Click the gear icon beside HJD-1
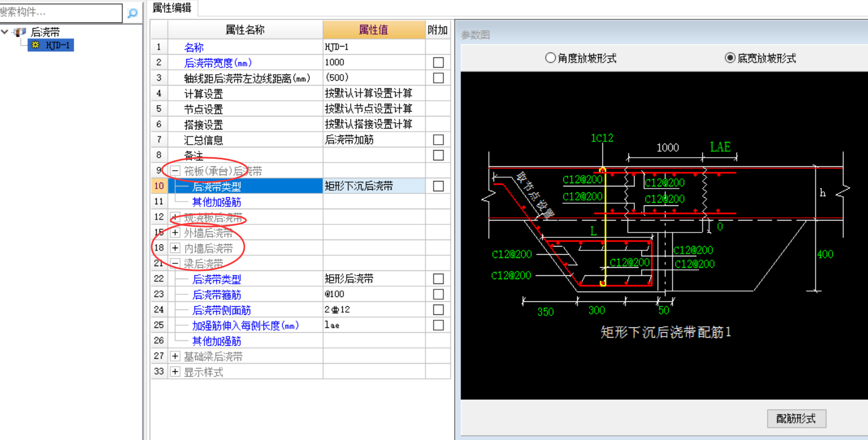The height and width of the screenshot is (440, 868). click(x=35, y=46)
